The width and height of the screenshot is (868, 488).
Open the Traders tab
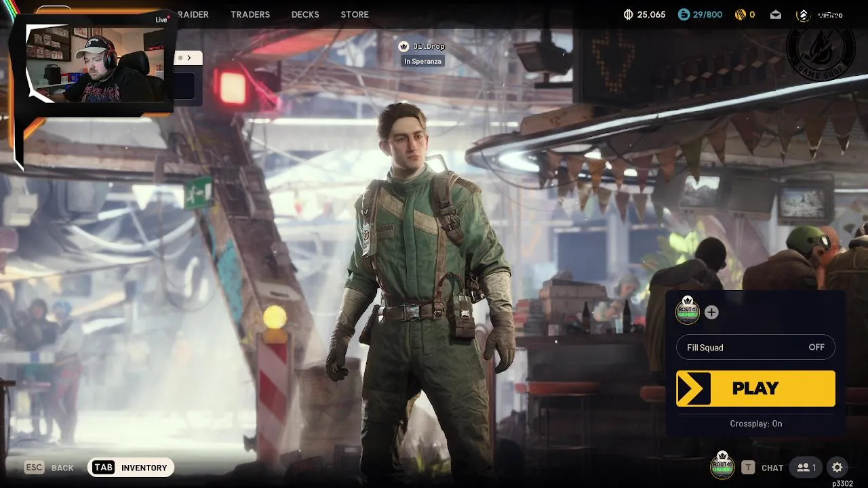pyautogui.click(x=250, y=14)
